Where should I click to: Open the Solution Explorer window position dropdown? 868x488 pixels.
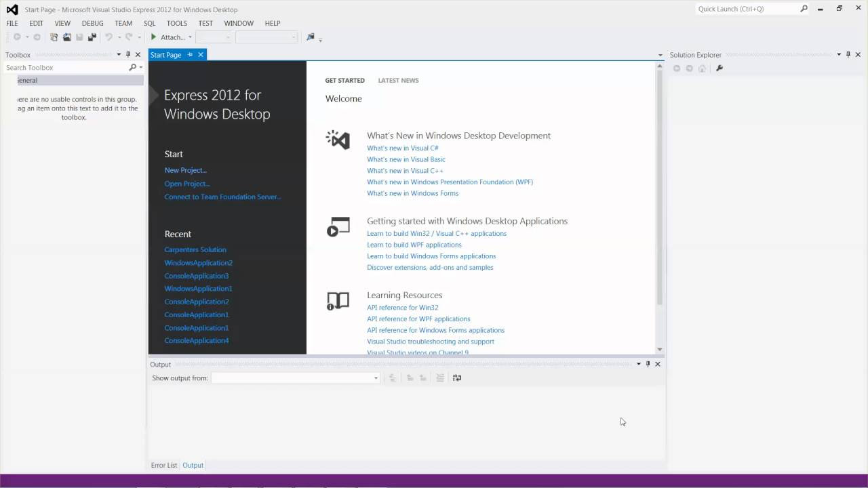point(839,55)
